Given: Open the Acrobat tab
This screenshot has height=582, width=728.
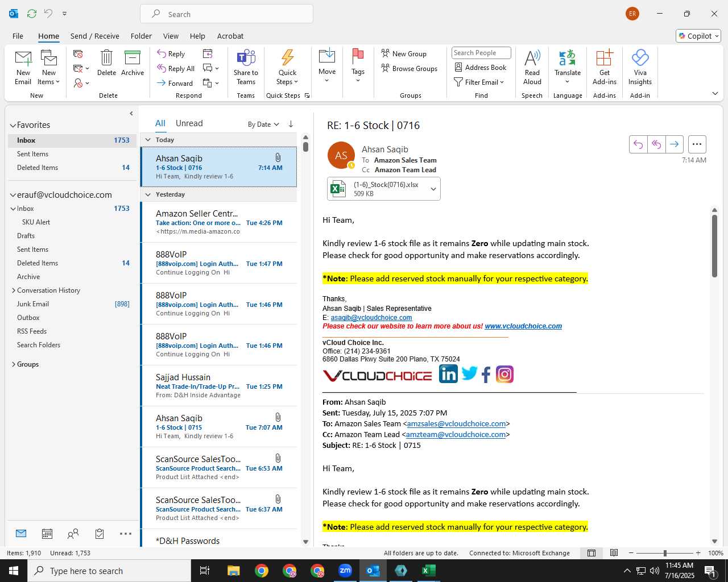Looking at the screenshot, I should click(230, 36).
